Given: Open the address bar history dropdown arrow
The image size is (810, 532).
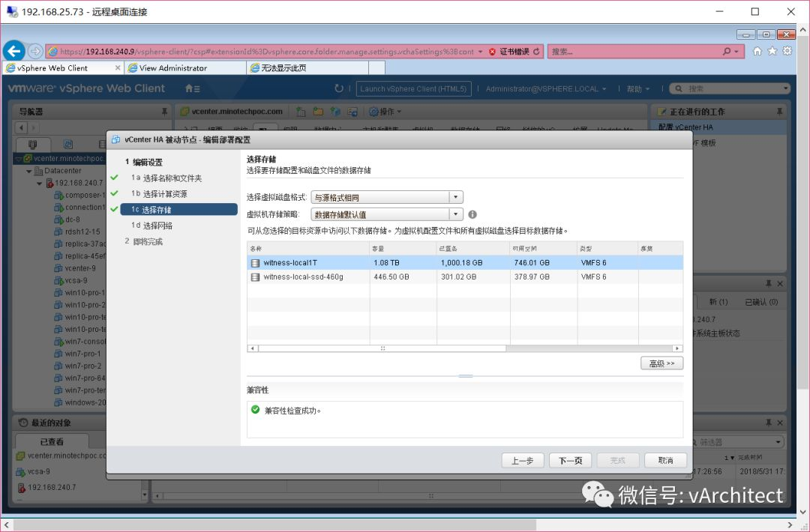Looking at the screenshot, I should coord(481,52).
